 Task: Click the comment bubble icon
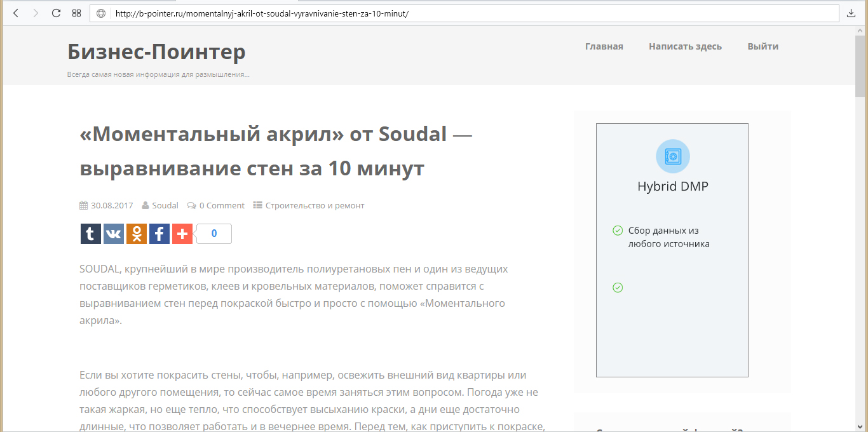[x=191, y=205]
